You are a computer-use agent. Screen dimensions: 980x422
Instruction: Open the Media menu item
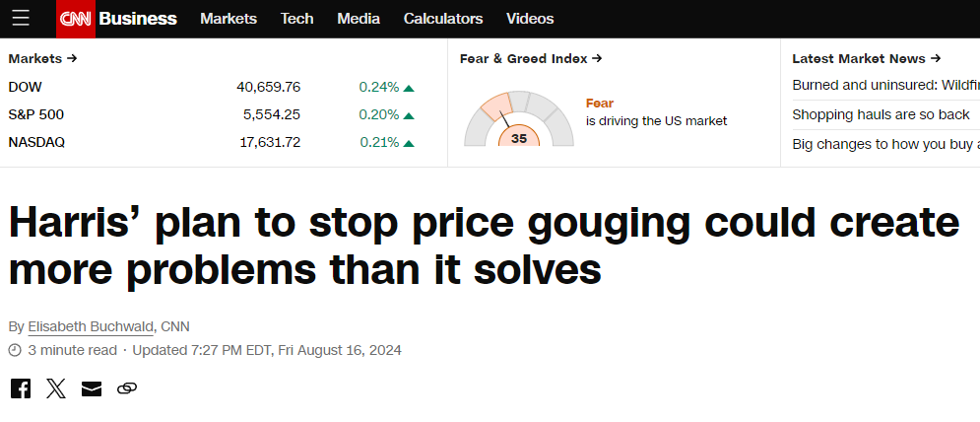pyautogui.click(x=359, y=19)
